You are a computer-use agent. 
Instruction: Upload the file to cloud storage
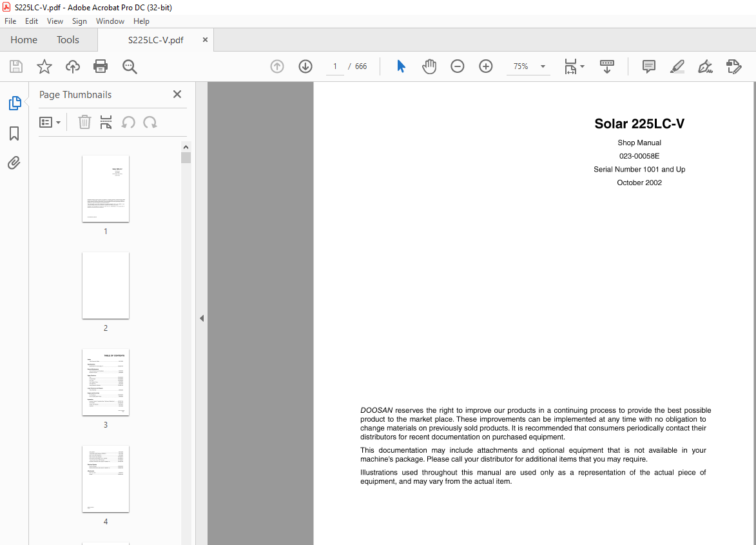(73, 66)
